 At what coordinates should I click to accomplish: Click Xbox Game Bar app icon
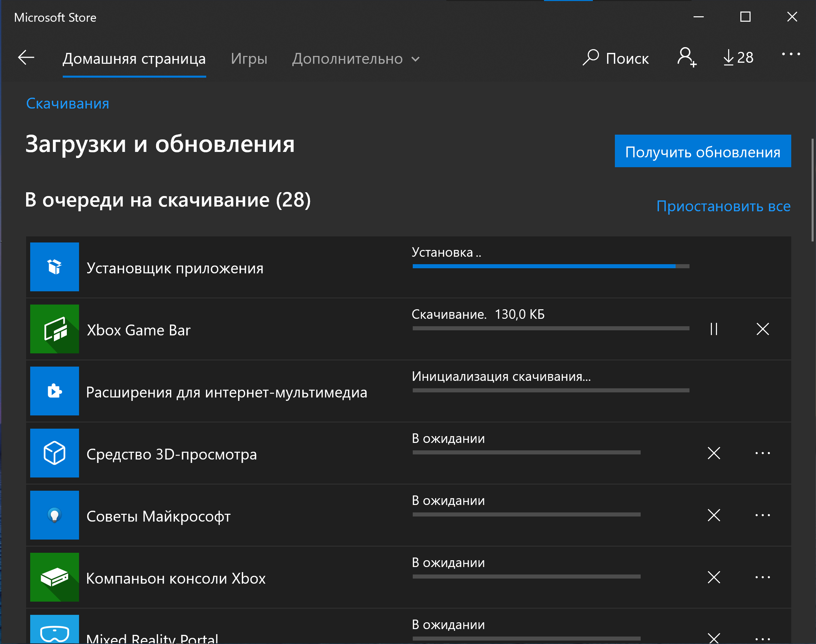click(55, 329)
